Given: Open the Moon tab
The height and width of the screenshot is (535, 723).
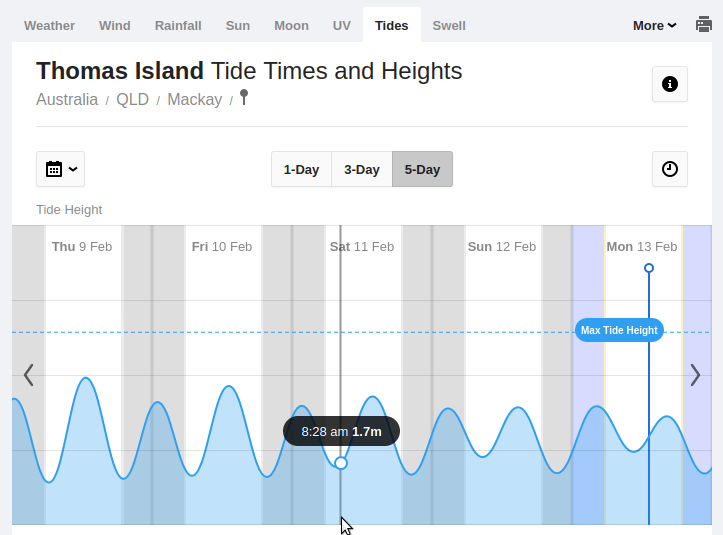Looking at the screenshot, I should click(291, 26).
